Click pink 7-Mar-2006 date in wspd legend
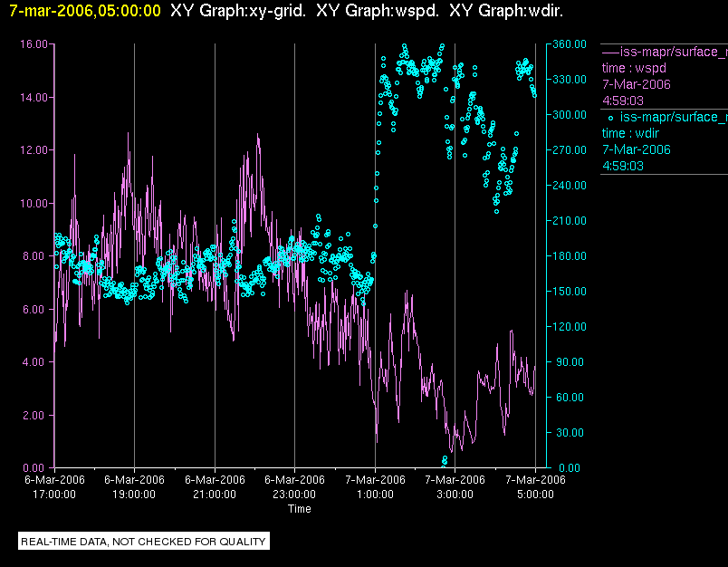This screenshot has height=567, width=728. (x=636, y=84)
